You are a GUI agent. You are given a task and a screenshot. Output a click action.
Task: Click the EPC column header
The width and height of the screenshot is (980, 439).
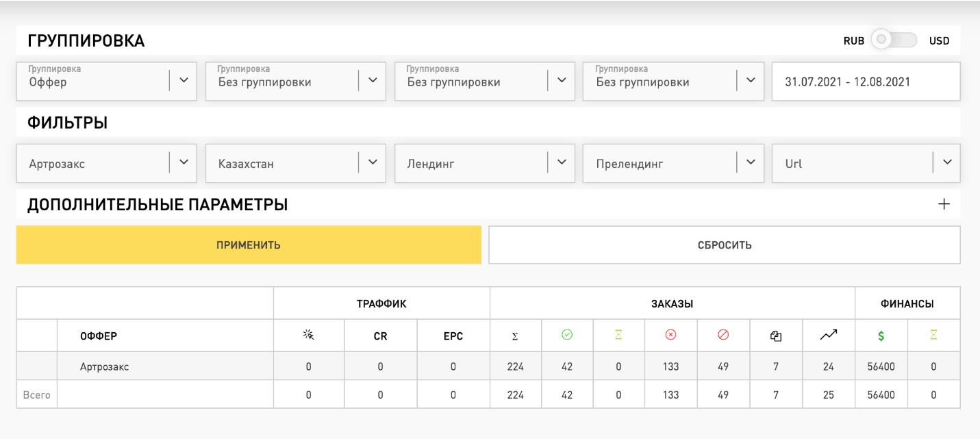pyautogui.click(x=453, y=336)
